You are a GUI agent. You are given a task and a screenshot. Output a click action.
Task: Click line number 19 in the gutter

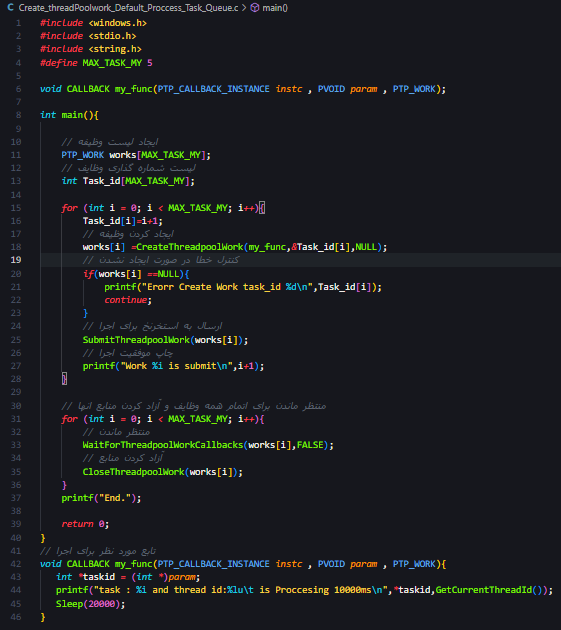pyautogui.click(x=16, y=260)
